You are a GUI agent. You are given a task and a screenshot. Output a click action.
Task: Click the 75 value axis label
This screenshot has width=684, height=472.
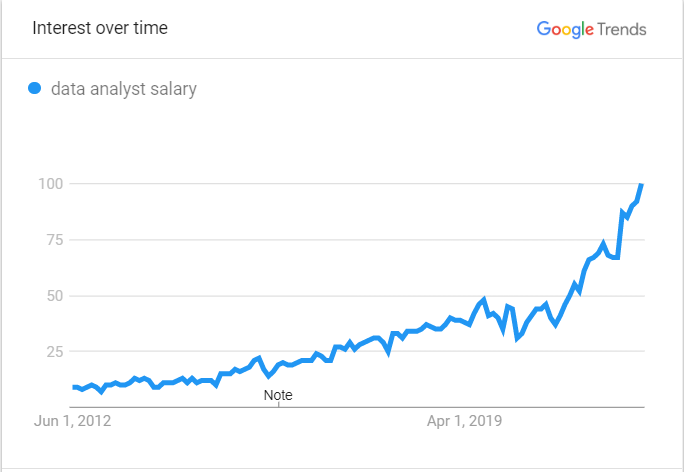pyautogui.click(x=55, y=240)
